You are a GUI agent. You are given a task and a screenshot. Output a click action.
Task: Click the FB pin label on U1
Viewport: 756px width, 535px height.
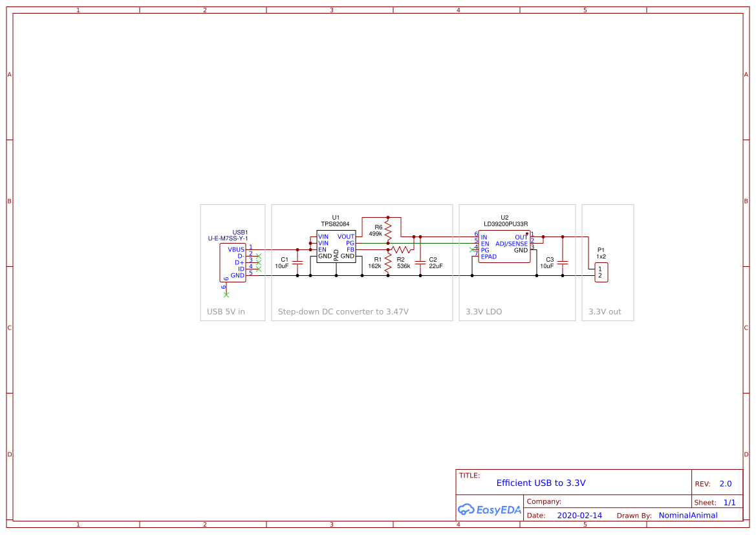point(351,249)
